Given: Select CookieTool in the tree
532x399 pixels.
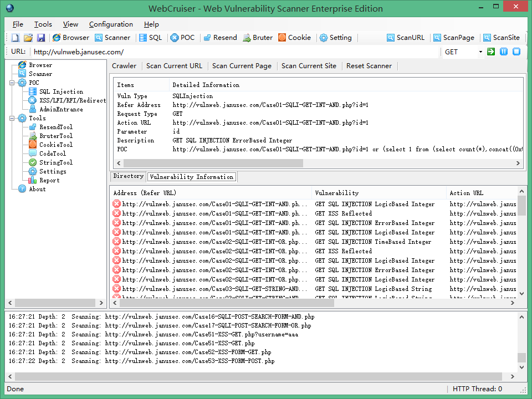Looking at the screenshot, I should (x=56, y=145).
